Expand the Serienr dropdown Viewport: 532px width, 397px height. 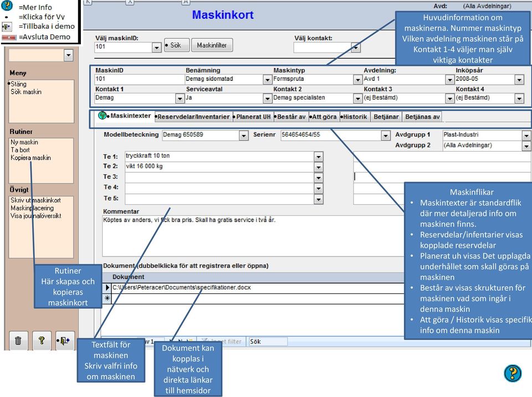(x=385, y=136)
